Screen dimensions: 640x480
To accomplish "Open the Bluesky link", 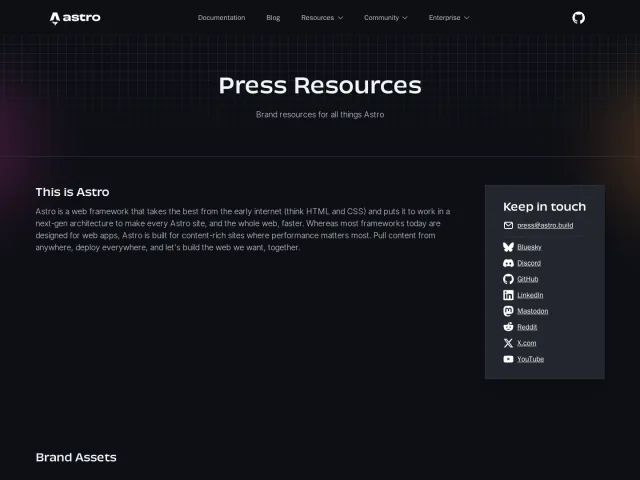I will click(x=529, y=247).
